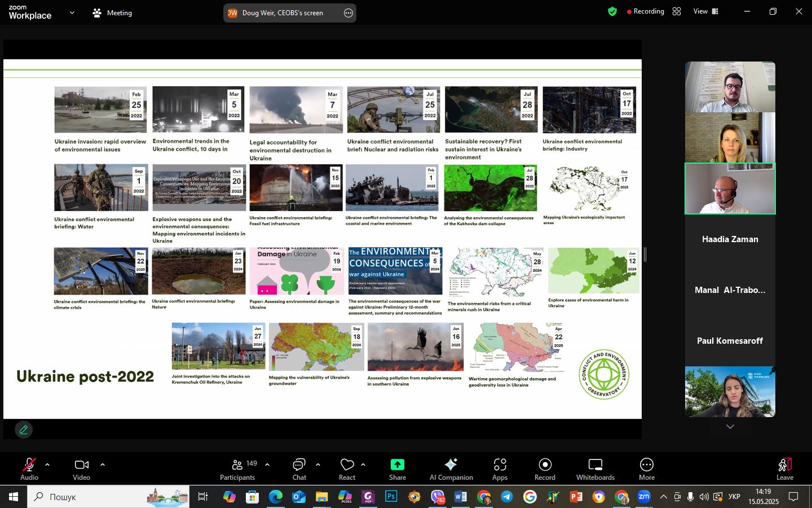
Task: Toggle the camera with Video button
Action: point(81,468)
